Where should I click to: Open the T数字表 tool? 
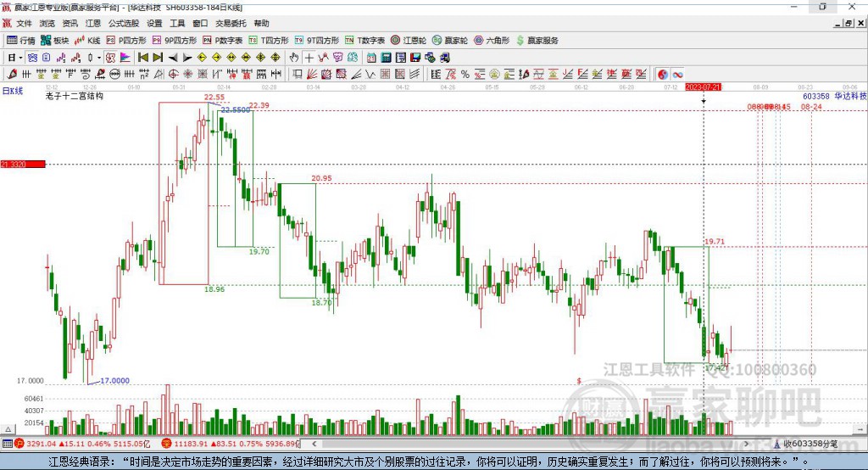tap(364, 41)
